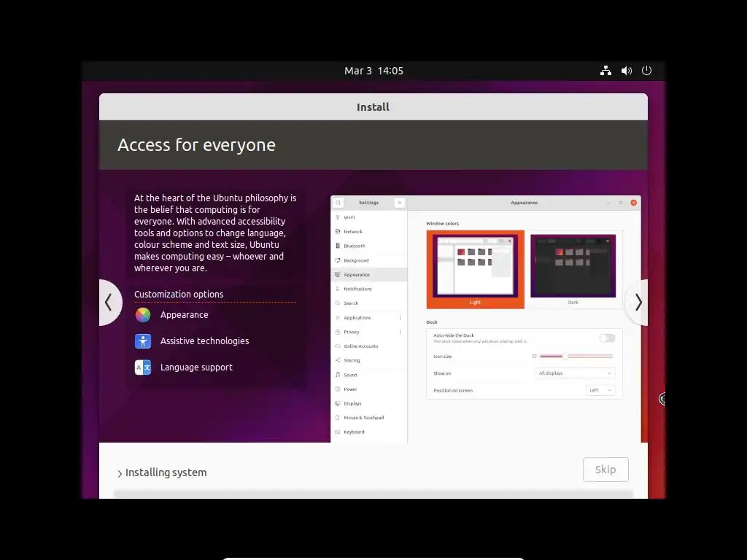The width and height of the screenshot is (747, 560).
Task: Expand the Applications sidebar chevron
Action: [400, 318]
